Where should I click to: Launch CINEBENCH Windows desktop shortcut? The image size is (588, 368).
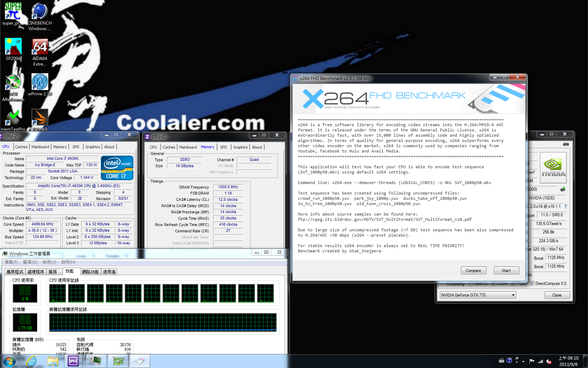[40, 16]
